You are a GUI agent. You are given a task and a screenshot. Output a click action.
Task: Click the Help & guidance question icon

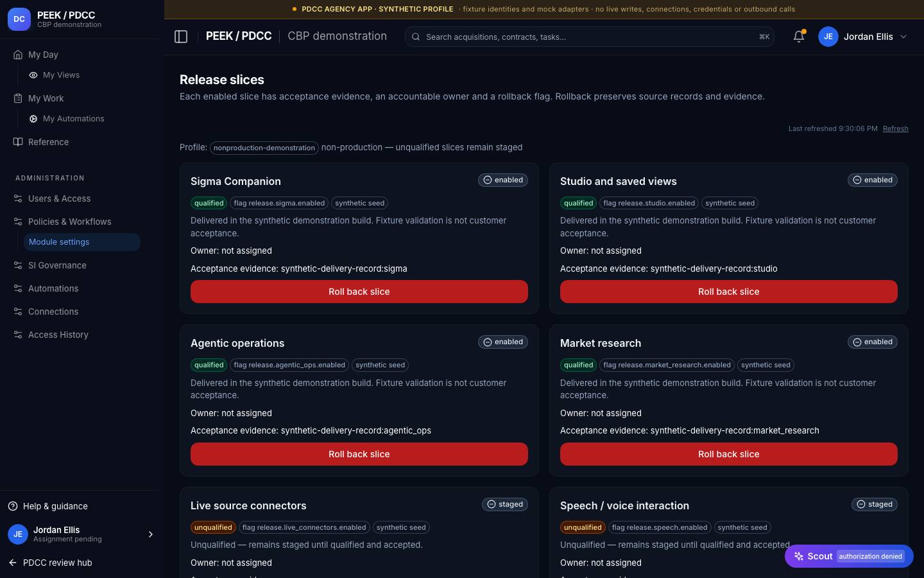pyautogui.click(x=13, y=506)
